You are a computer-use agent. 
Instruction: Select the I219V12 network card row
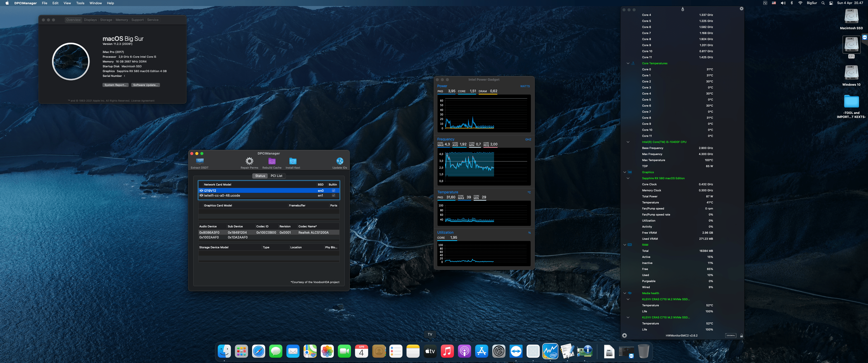(x=269, y=191)
